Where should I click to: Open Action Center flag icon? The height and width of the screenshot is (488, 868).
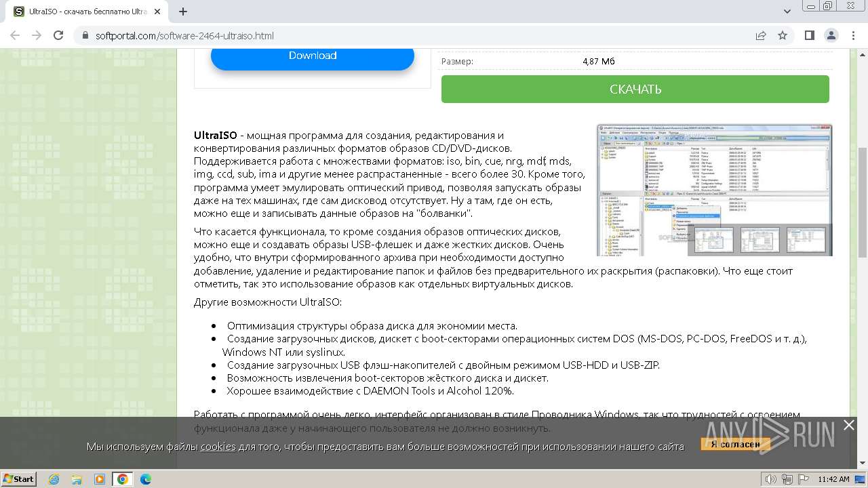coord(803,479)
